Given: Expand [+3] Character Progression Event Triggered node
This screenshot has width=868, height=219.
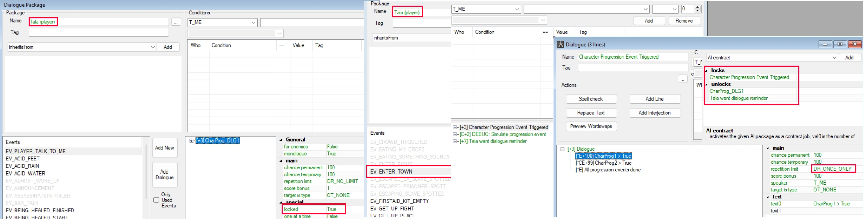Looking at the screenshot, I should click(455, 127).
